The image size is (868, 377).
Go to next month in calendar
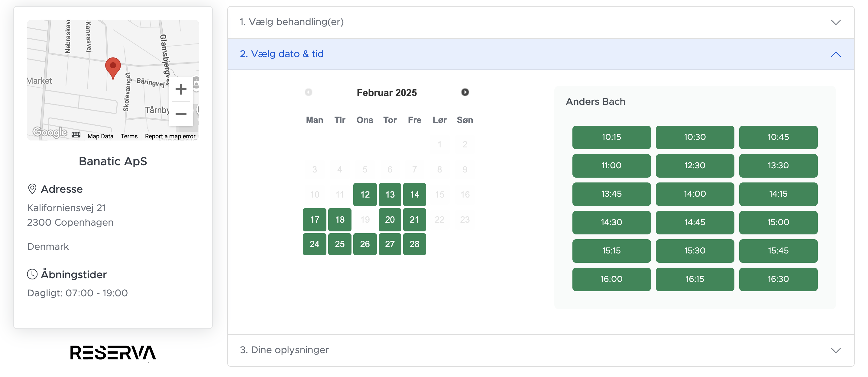click(465, 92)
